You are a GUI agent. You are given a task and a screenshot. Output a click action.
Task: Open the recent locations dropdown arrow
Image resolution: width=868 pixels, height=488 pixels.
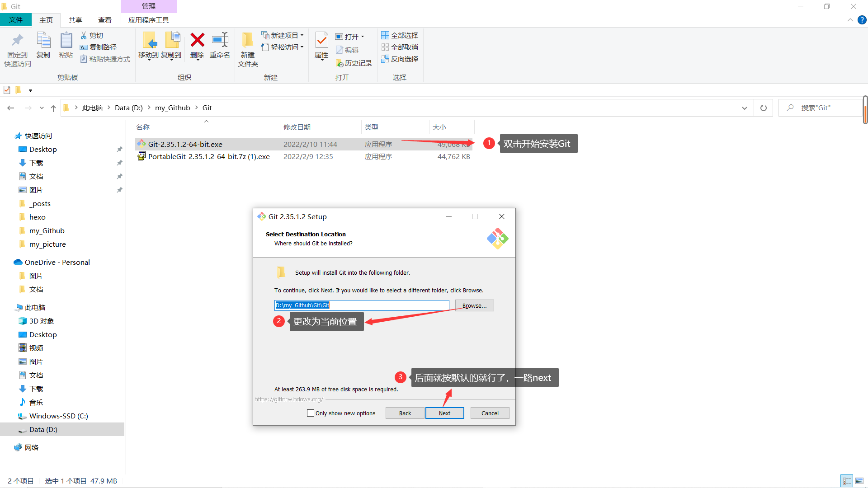click(42, 108)
